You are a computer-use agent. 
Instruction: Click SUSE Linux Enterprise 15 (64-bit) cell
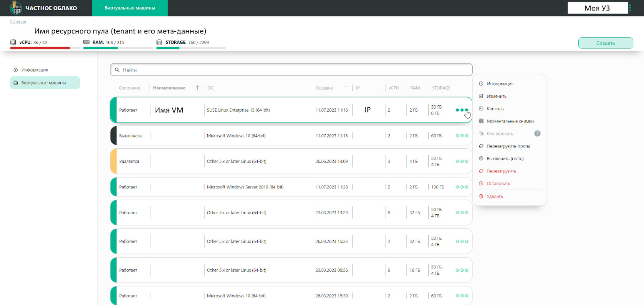(x=238, y=110)
